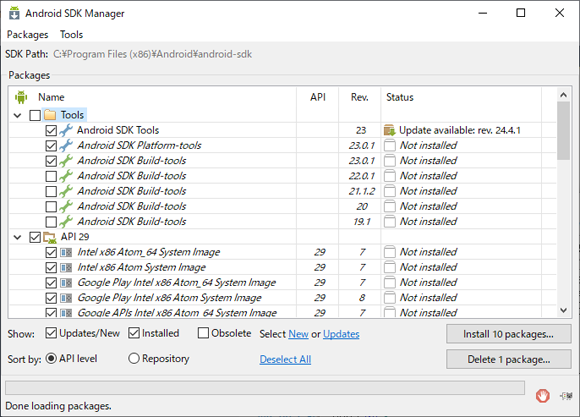This screenshot has width=580, height=417.
Task: Click wrench icon beside Android SDK Platform-tools
Action: [66, 145]
